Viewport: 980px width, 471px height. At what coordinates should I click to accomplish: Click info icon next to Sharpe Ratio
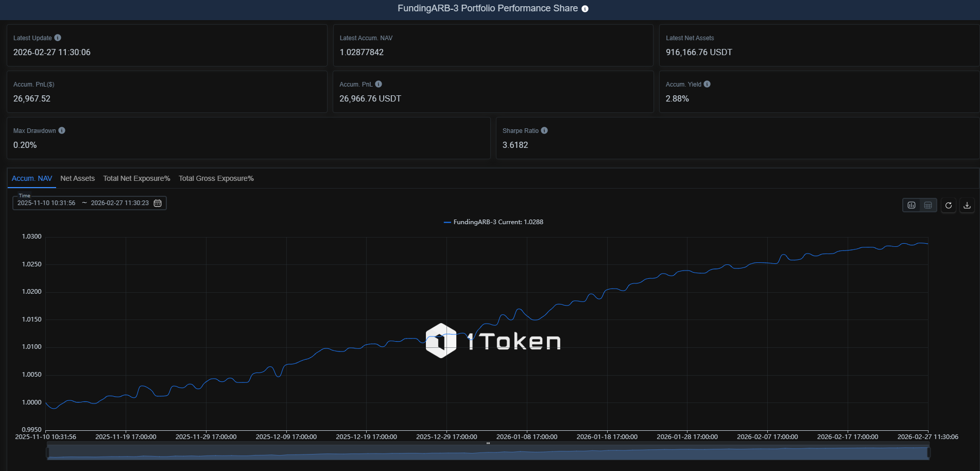pos(544,130)
